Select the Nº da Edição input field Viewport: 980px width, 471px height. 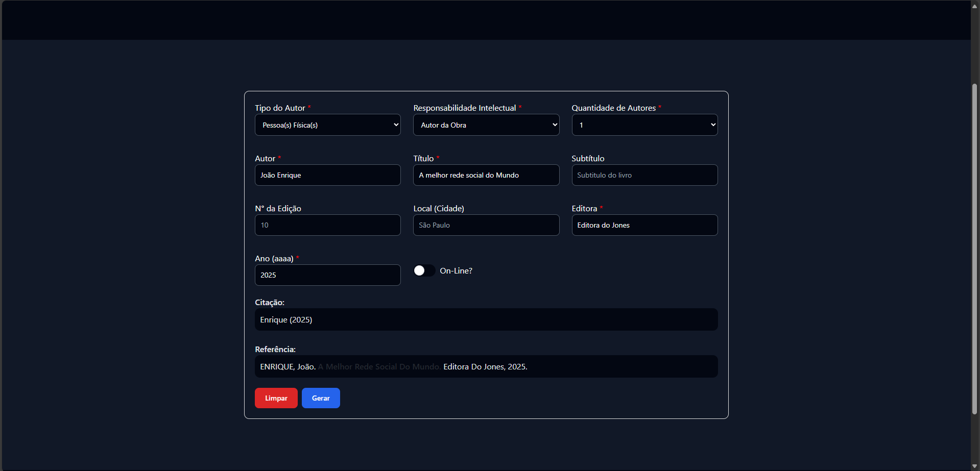(327, 225)
